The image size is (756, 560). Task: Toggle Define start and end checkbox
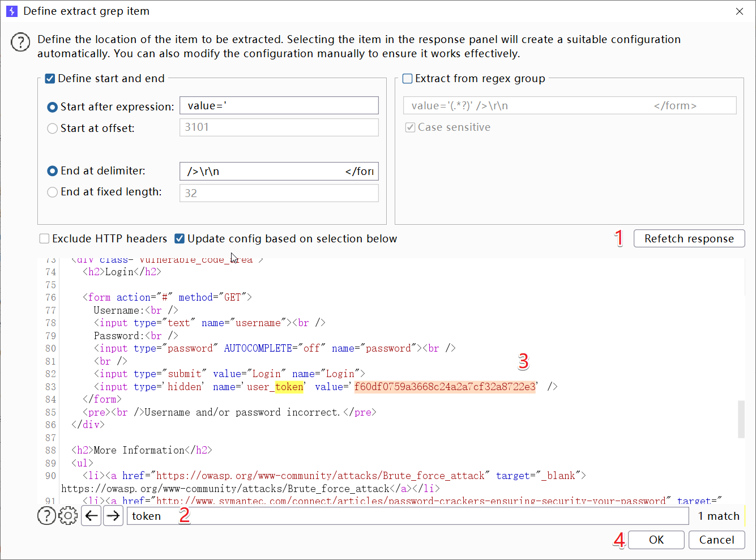pos(50,79)
